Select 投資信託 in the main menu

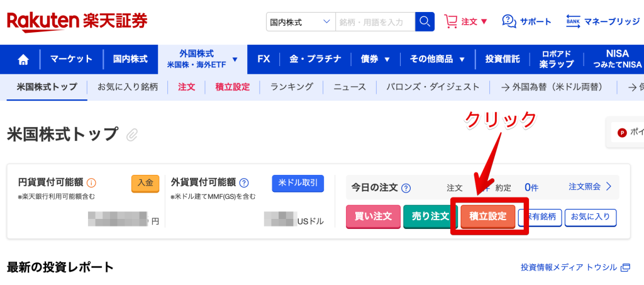(x=502, y=59)
